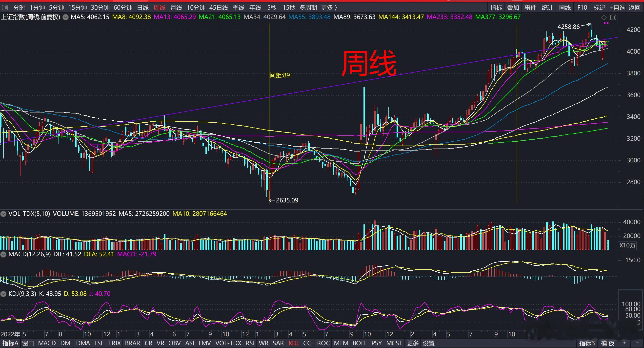Switch to 月线 monthly chart

coord(176,8)
